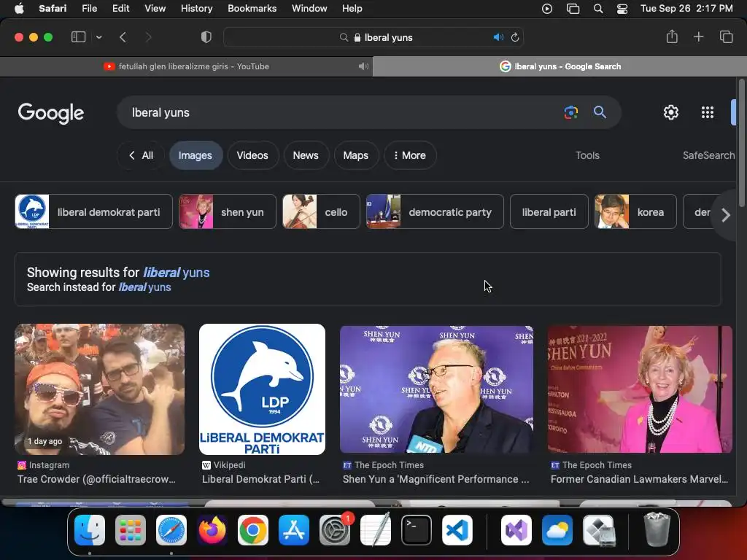The image size is (747, 560).
Task: Launch Firefox from the Dock
Action: (212, 530)
